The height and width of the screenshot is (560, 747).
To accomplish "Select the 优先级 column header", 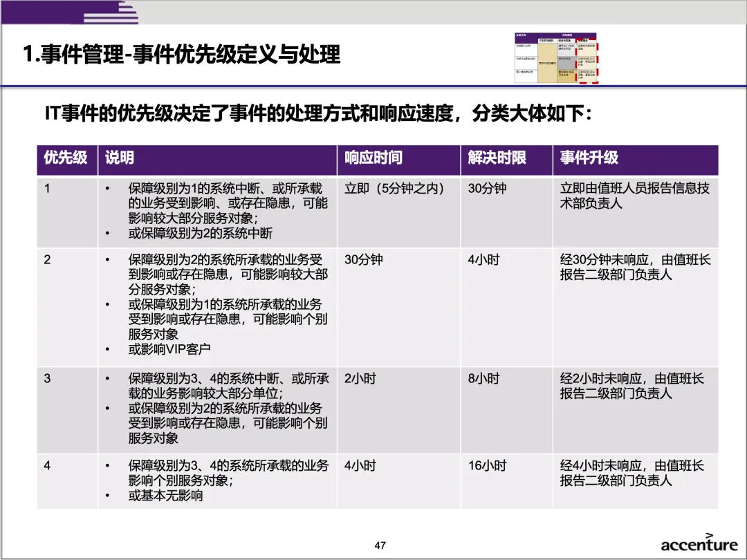I will point(67,160).
